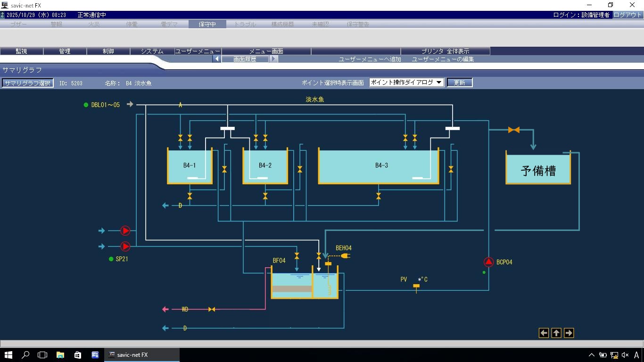Open the システム menu
Viewport: 644px width, 362px height.
pos(152,51)
